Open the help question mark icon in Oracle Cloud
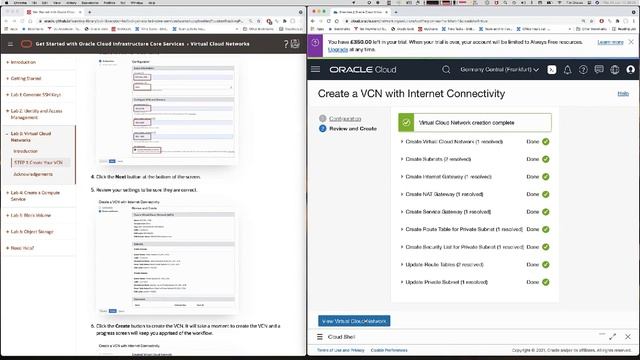Viewport: 640px width, 360px height. [x=583, y=70]
